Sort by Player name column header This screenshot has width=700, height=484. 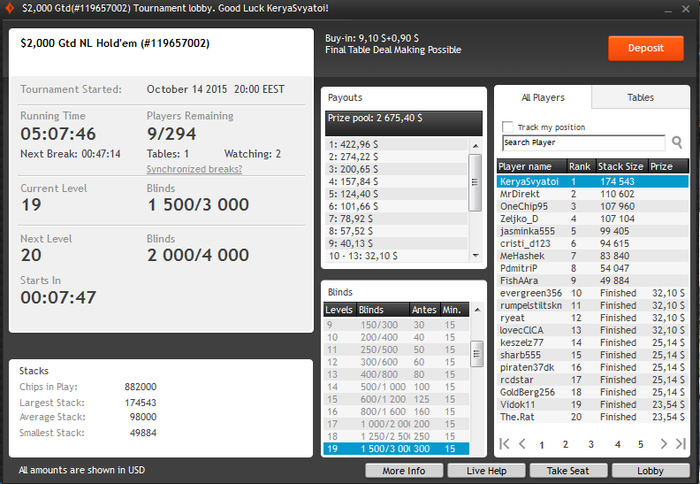pos(531,167)
